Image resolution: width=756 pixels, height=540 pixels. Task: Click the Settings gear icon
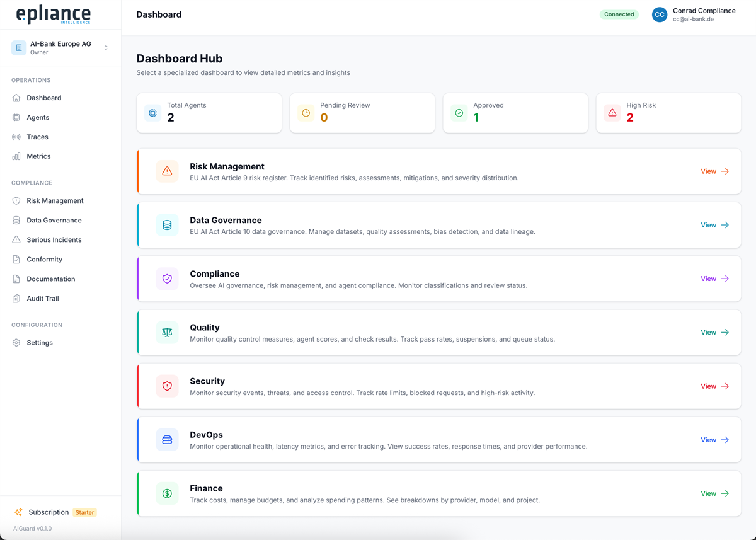click(16, 343)
